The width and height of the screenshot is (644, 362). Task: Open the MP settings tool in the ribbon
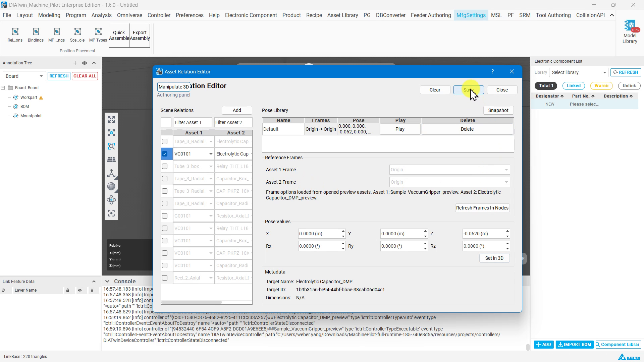[57, 35]
